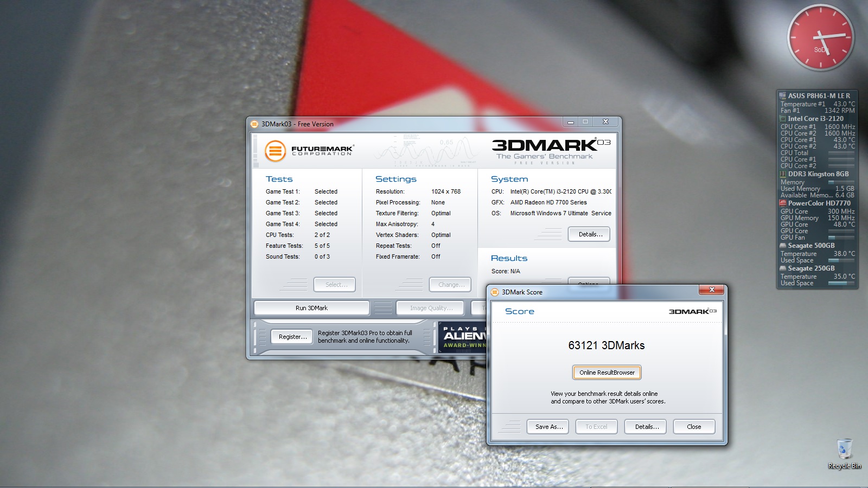The image size is (868, 488).
Task: Click the Seagate 500GB drive icon
Action: (783, 246)
